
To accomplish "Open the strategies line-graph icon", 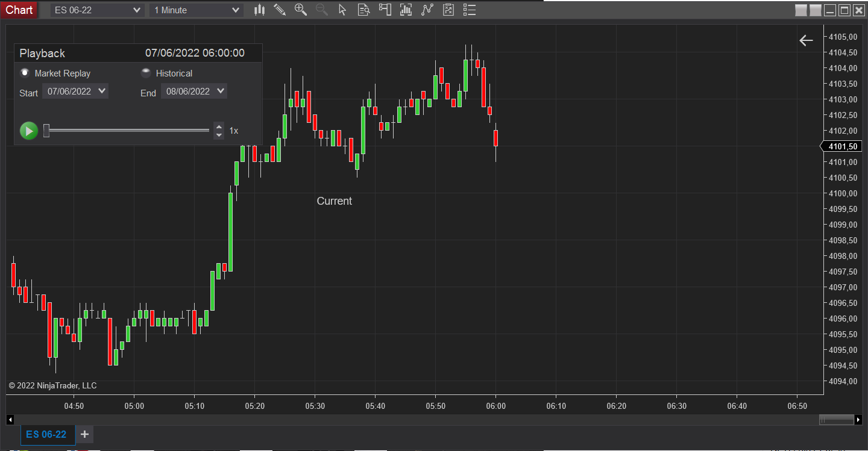I will (x=427, y=10).
